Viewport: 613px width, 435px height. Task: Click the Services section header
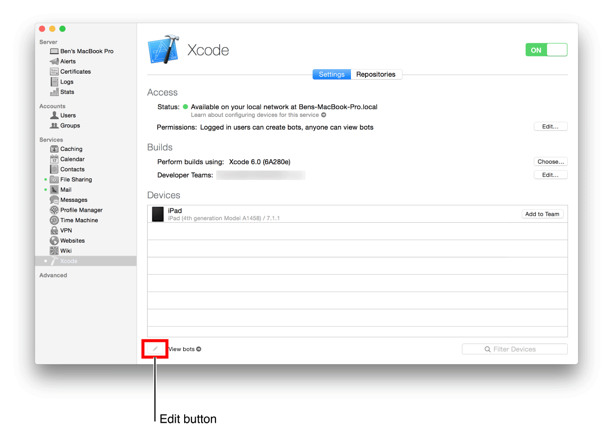(x=51, y=140)
